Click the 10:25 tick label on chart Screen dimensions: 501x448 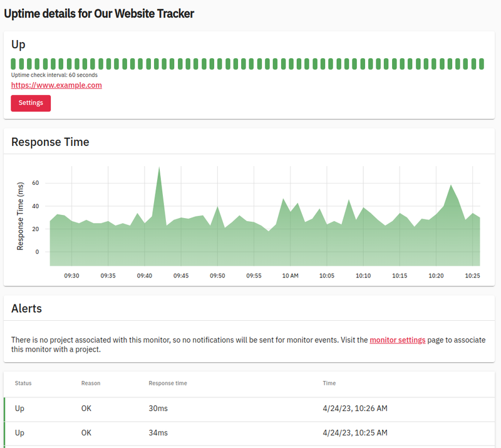(472, 276)
